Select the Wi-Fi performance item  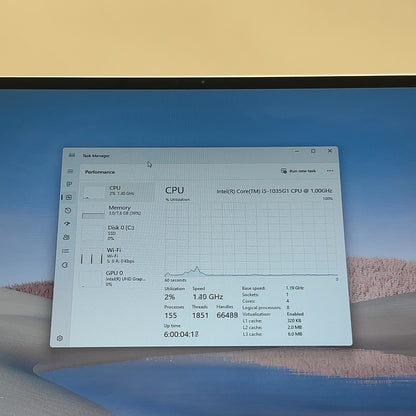tap(115, 255)
